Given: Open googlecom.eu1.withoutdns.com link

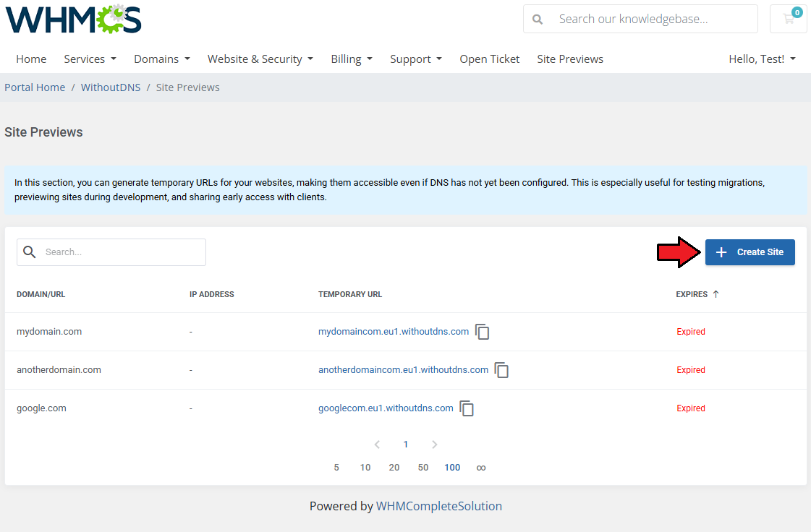Looking at the screenshot, I should pyautogui.click(x=386, y=408).
